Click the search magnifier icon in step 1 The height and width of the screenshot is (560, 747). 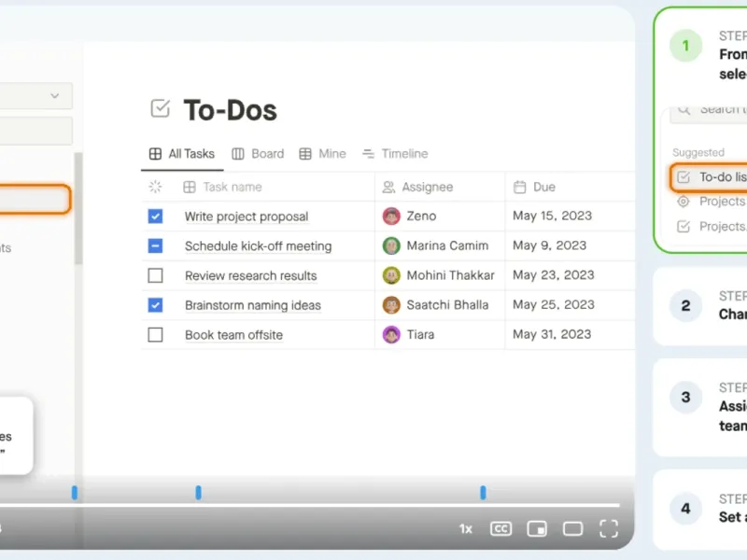click(684, 109)
